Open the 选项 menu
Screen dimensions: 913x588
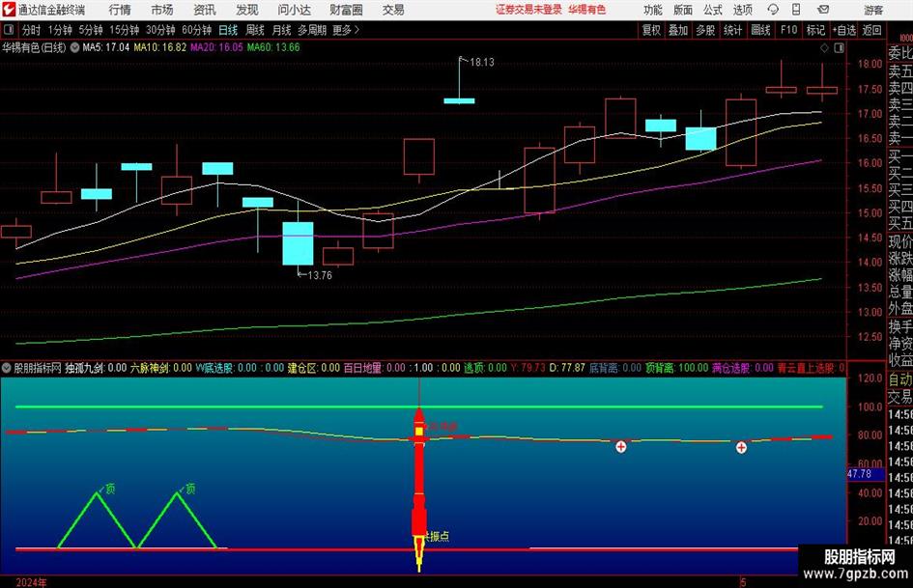742,10
